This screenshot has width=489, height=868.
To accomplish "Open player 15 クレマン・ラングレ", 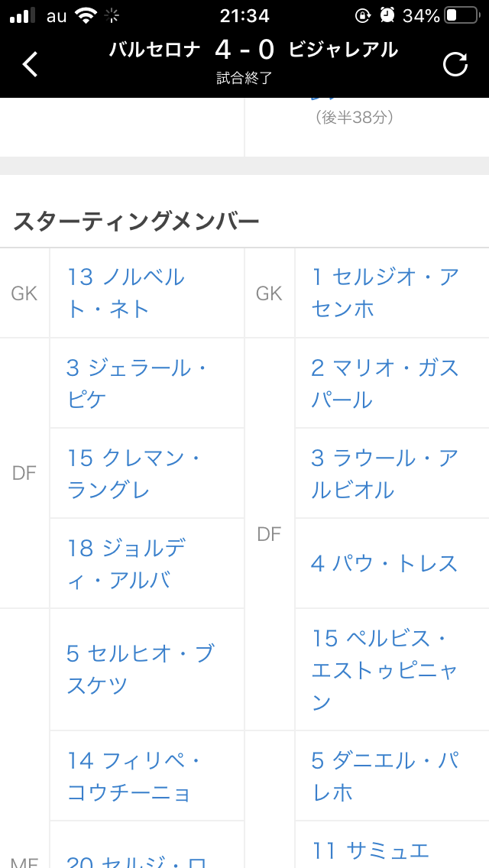I will (134, 474).
